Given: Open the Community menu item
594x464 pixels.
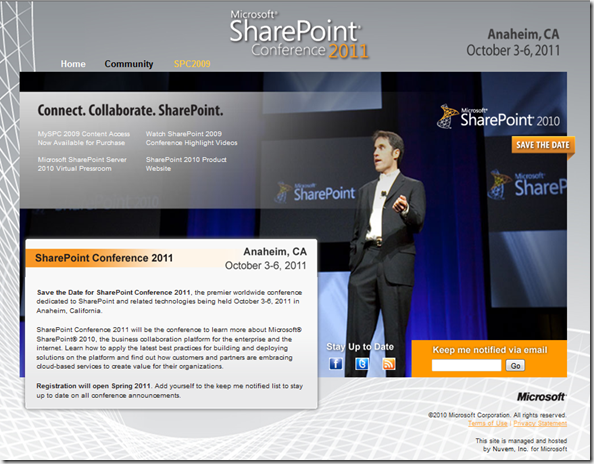Looking at the screenshot, I should tap(129, 64).
